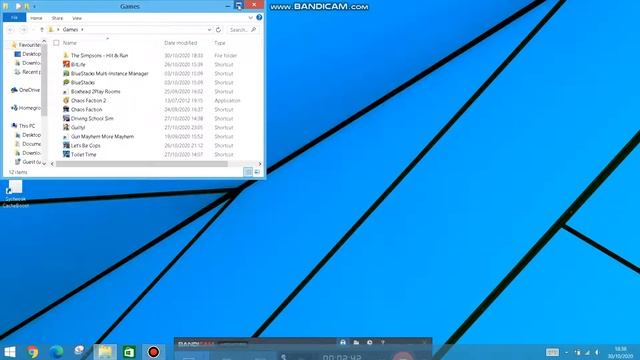This screenshot has width=640, height=360.
Task: Refresh the Games folder
Action: pos(218,30)
